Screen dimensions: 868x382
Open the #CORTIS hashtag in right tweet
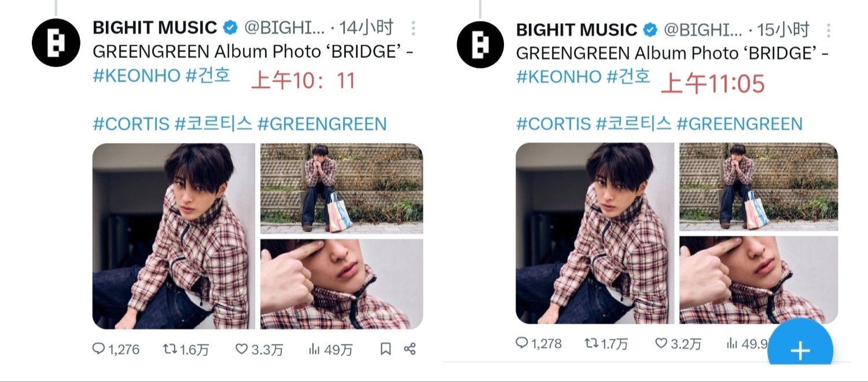(x=553, y=123)
